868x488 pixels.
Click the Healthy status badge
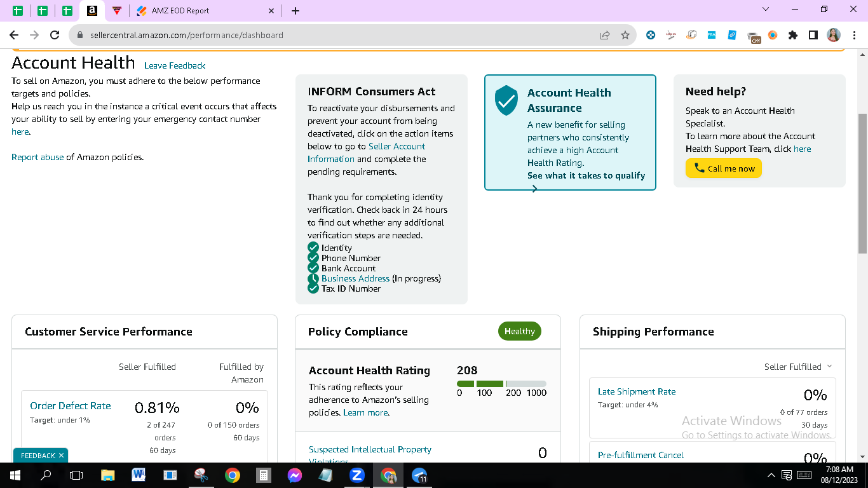[520, 331]
